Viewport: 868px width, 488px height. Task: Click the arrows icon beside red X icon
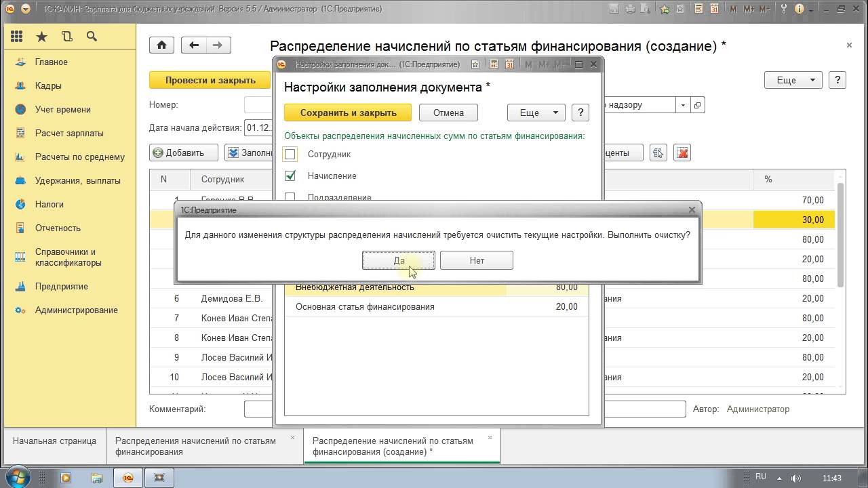pos(658,152)
